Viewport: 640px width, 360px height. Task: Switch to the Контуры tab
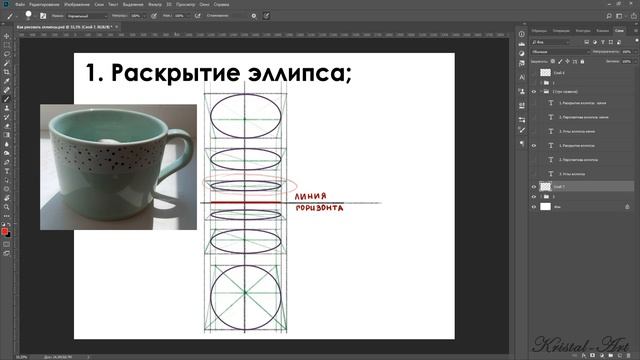click(x=583, y=31)
